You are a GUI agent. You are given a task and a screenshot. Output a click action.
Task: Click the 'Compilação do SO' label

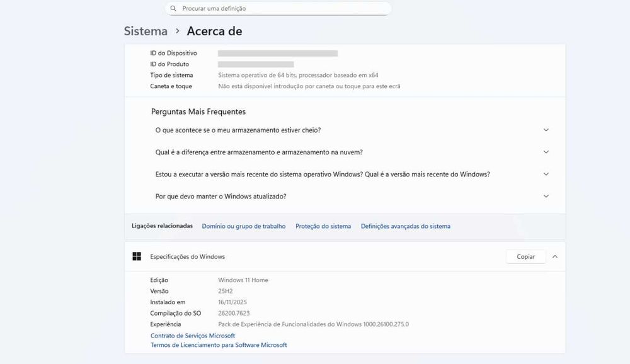pos(176,313)
